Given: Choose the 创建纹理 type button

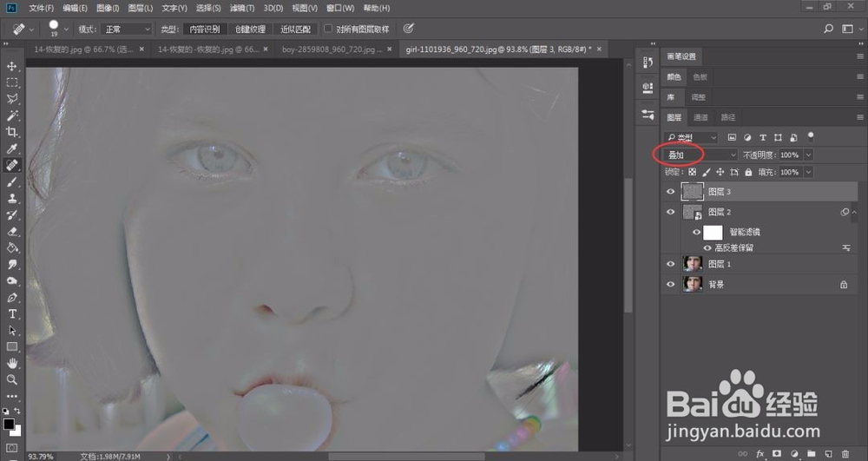Looking at the screenshot, I should point(250,29).
